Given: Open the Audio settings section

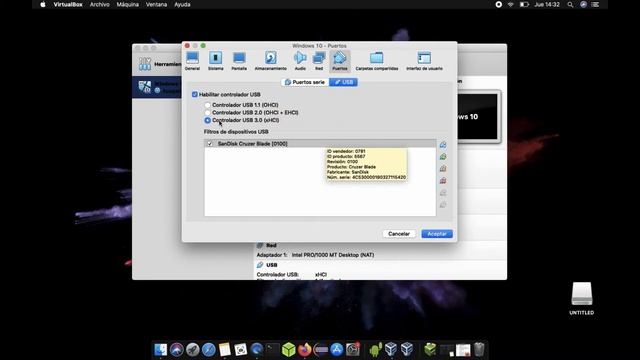Looking at the screenshot, I should point(300,61).
